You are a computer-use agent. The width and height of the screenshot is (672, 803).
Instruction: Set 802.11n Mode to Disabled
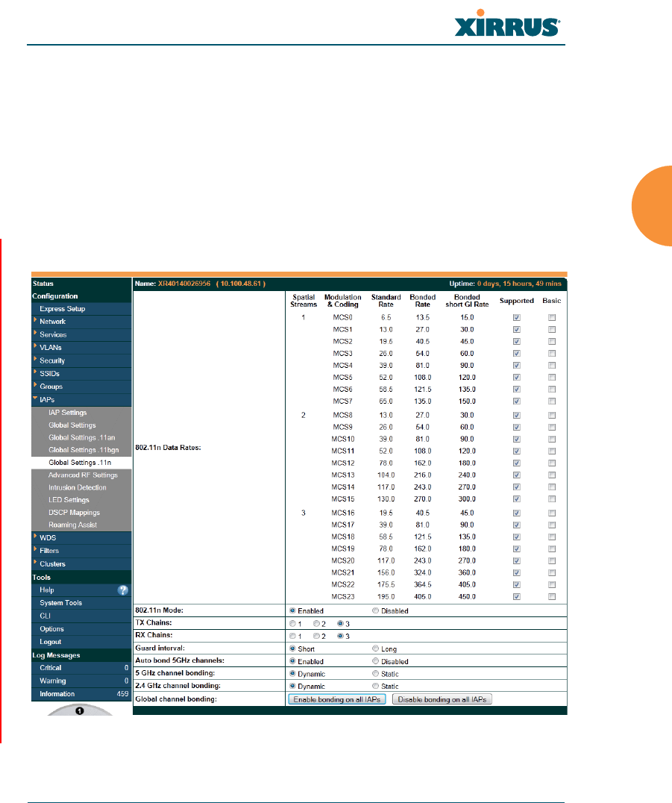pyautogui.click(x=376, y=610)
